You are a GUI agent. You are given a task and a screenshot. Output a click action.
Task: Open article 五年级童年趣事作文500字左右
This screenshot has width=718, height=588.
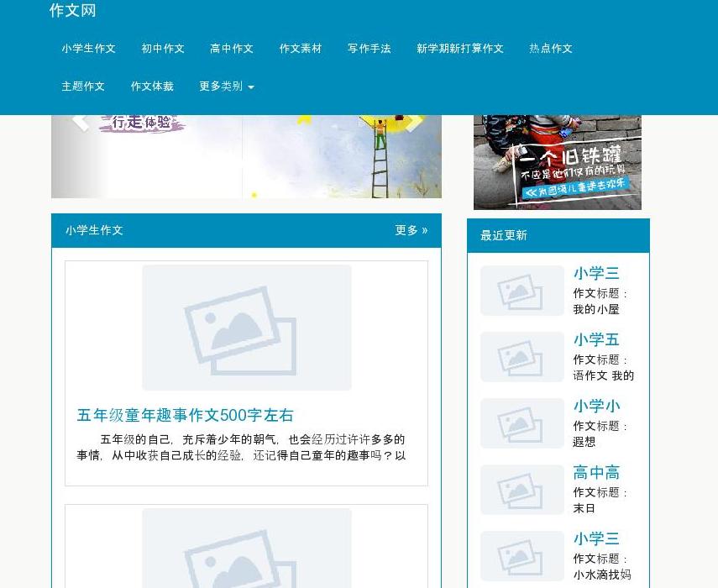185,415
